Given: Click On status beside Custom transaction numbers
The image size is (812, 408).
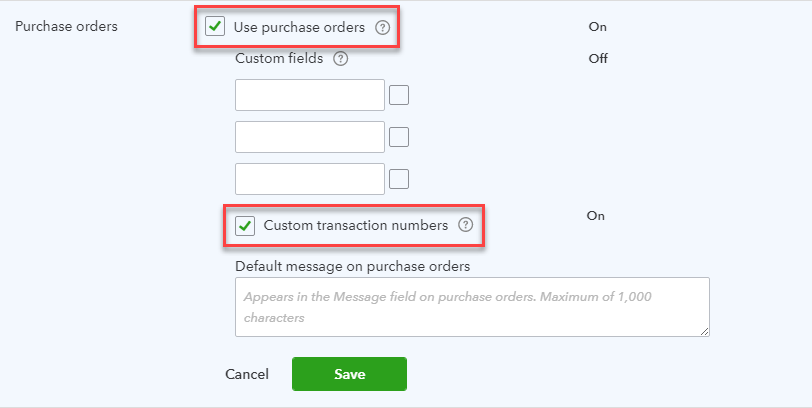Looking at the screenshot, I should 596,216.
